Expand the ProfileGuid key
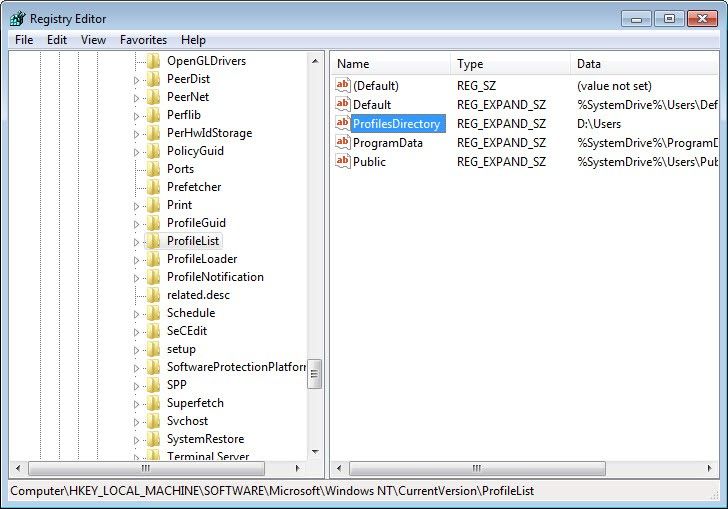This screenshot has width=728, height=509. point(136,224)
